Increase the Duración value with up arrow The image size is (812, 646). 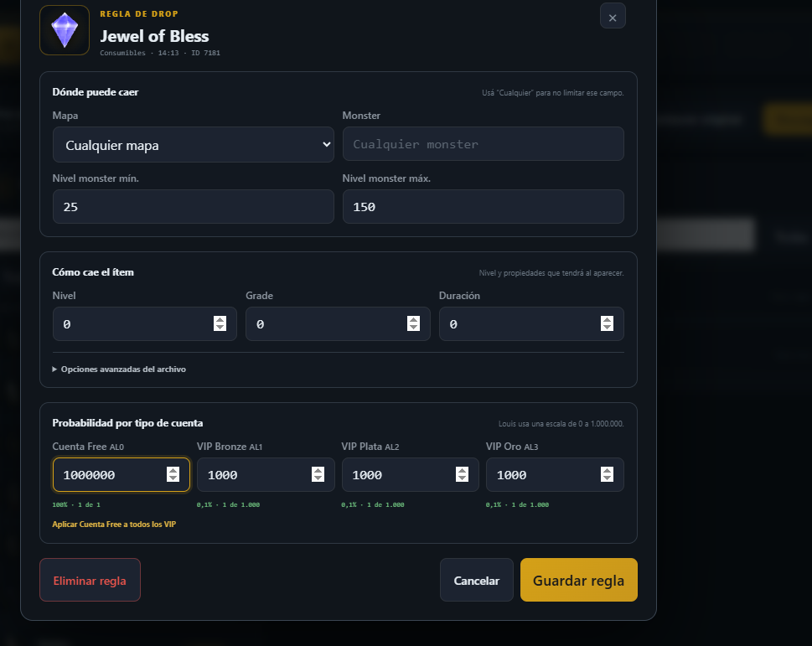tap(607, 320)
